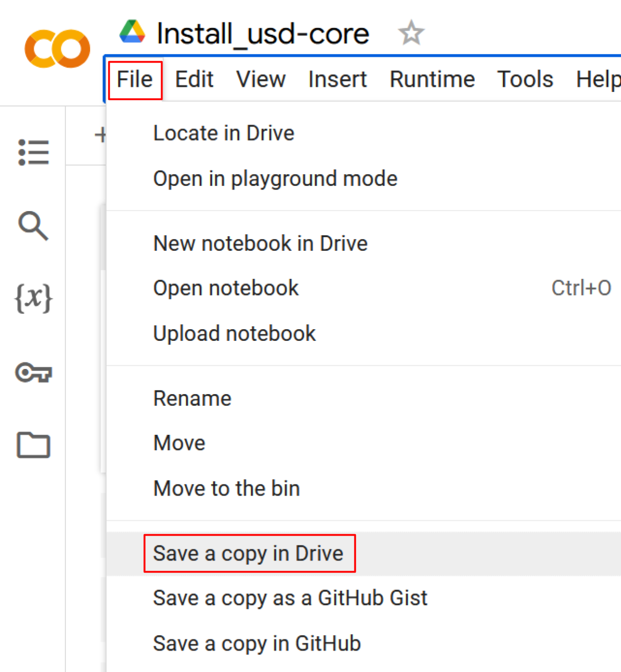Choose Move to the bin
621x672 pixels.
click(226, 488)
